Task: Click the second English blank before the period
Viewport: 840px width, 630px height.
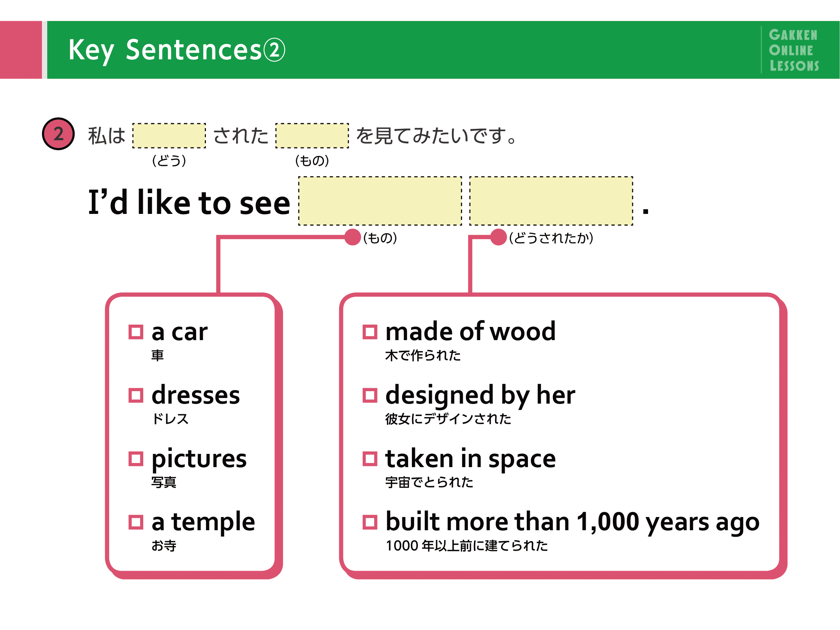Action: [551, 201]
